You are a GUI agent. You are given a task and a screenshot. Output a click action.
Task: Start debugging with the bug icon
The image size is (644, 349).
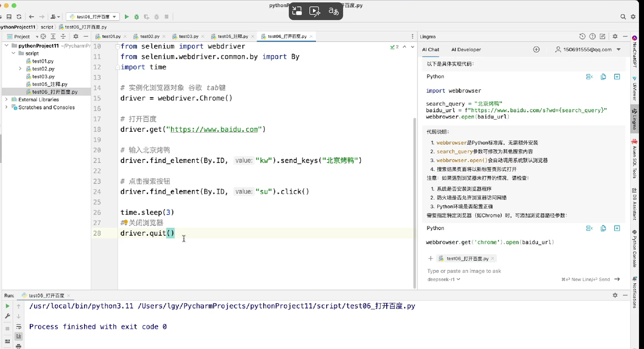137,17
